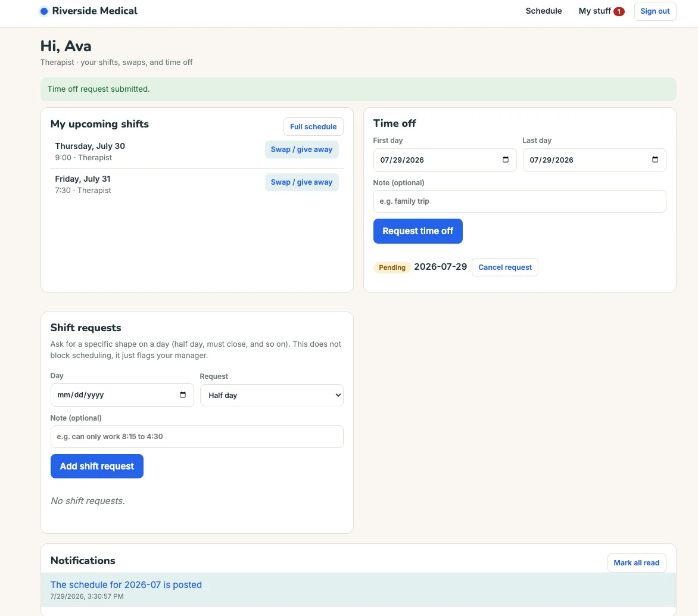This screenshot has height=616, width=698.
Task: Open calendar picker icon in shift request Day field
Action: click(x=182, y=394)
